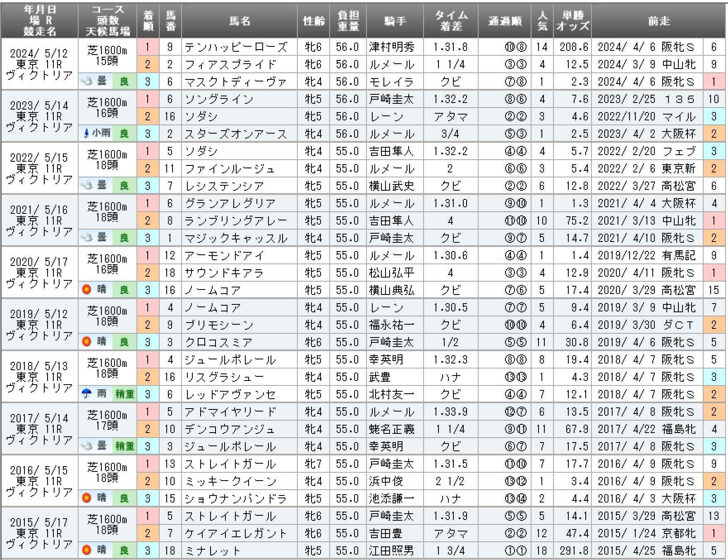Image resolution: width=728 pixels, height=560 pixels.
Task: Select horse name ファインルージュ
Action: pos(230,169)
